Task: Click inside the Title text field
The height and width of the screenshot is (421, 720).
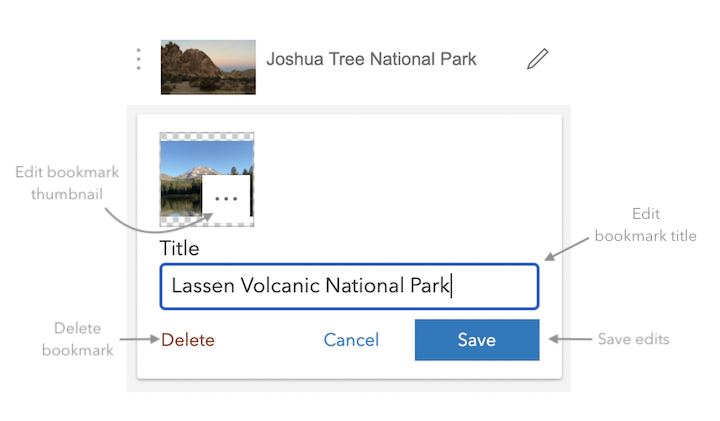Action: click(349, 286)
